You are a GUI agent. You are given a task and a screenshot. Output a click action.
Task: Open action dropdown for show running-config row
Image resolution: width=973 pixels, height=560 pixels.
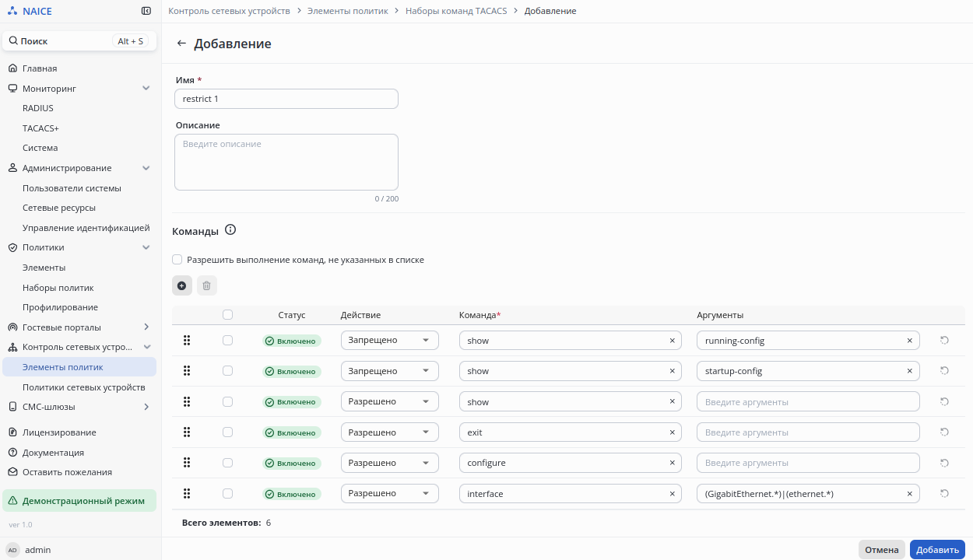tap(389, 341)
